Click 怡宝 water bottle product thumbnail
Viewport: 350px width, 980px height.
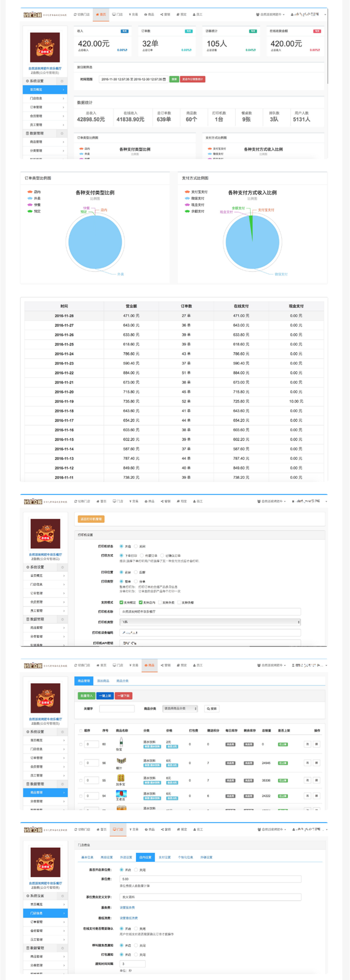point(121,741)
